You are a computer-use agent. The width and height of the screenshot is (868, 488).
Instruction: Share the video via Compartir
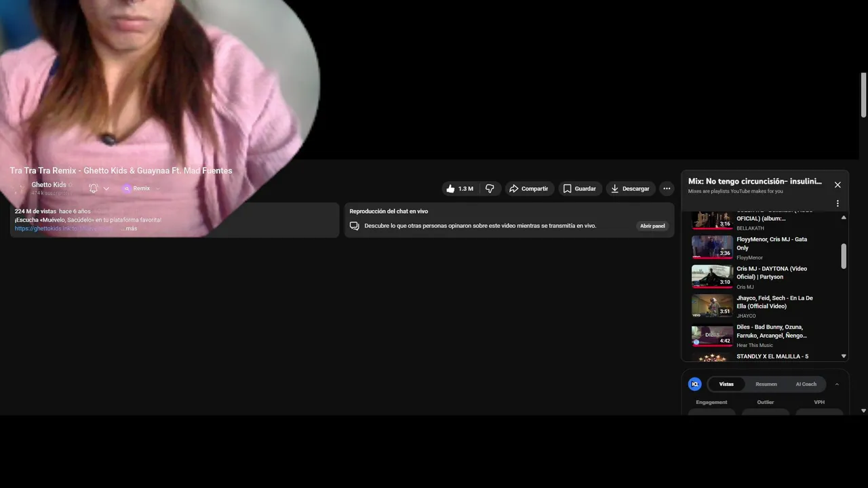point(529,188)
